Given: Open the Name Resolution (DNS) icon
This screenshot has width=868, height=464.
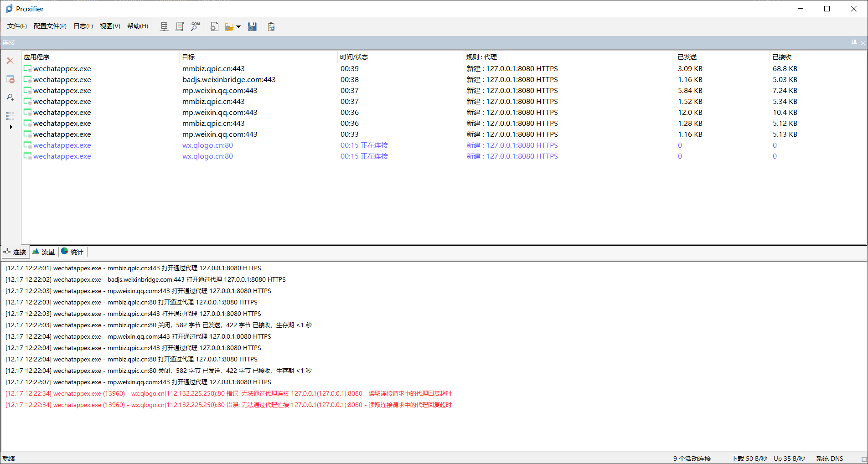Looking at the screenshot, I should point(195,26).
